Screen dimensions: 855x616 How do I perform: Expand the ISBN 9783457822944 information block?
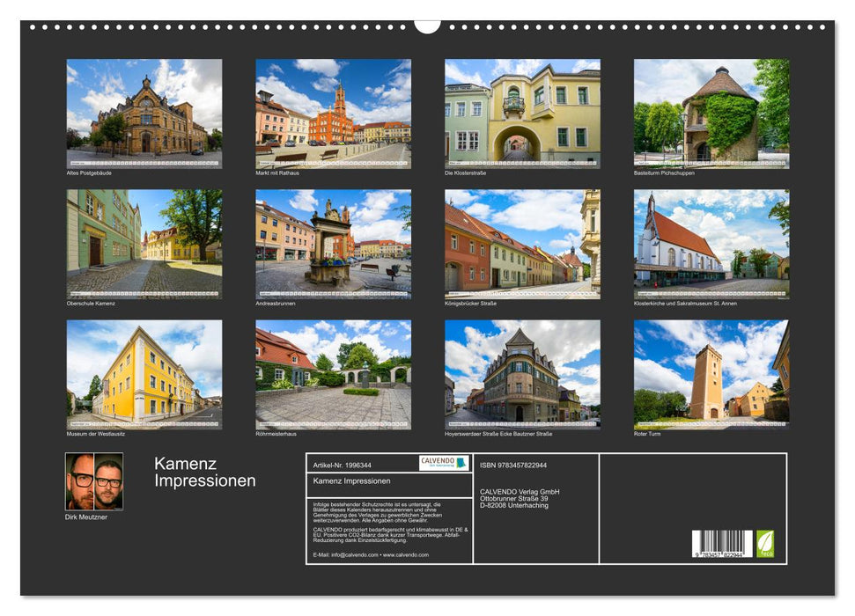point(515,464)
